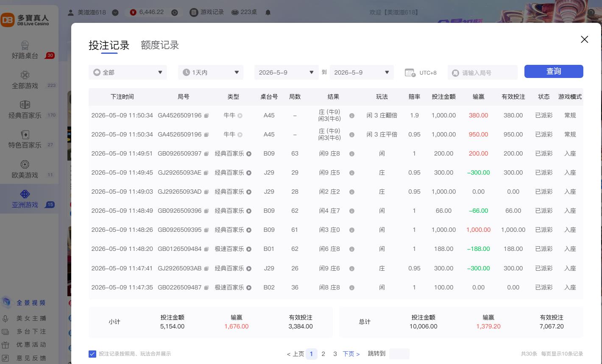This screenshot has height=364, width=602.
Task: Click 小计 win amount 1,676.00
Action: click(237, 327)
